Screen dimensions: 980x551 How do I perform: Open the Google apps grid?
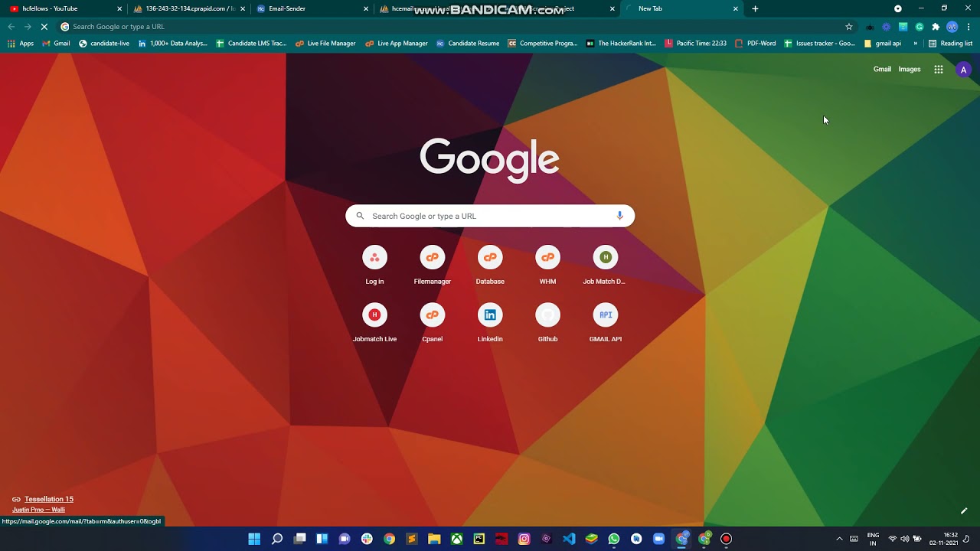point(939,70)
